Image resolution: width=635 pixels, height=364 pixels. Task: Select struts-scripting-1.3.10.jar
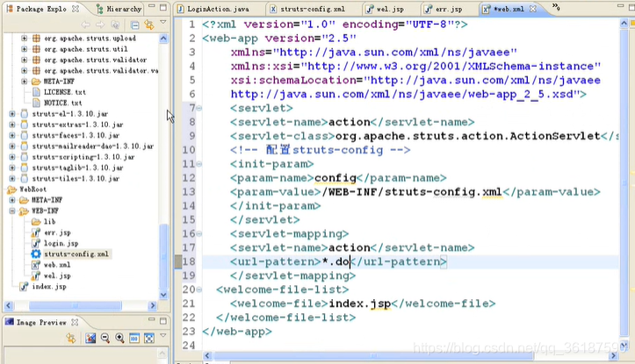(83, 157)
